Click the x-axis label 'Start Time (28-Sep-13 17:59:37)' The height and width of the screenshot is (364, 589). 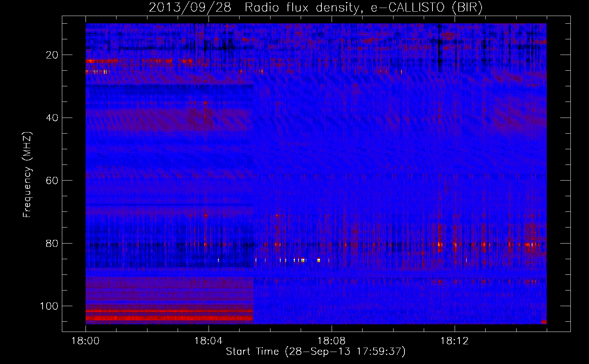(x=316, y=352)
